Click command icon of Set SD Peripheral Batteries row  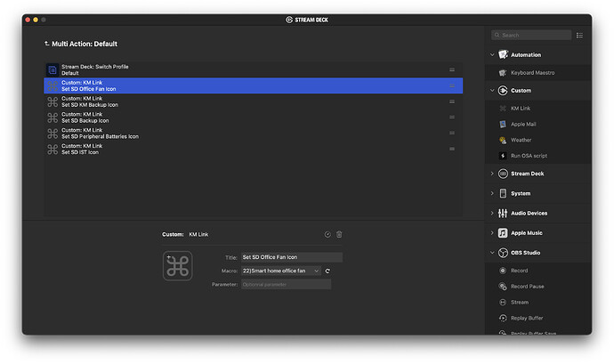coord(53,133)
